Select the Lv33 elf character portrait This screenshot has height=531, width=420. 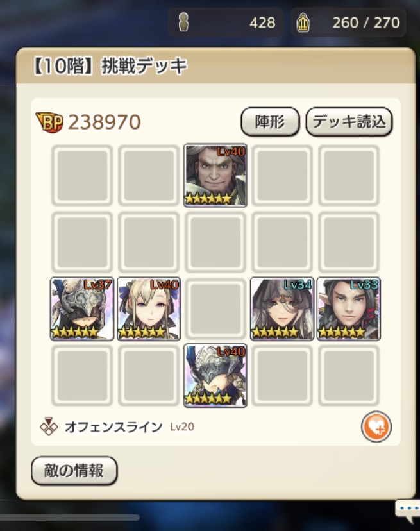[349, 308]
